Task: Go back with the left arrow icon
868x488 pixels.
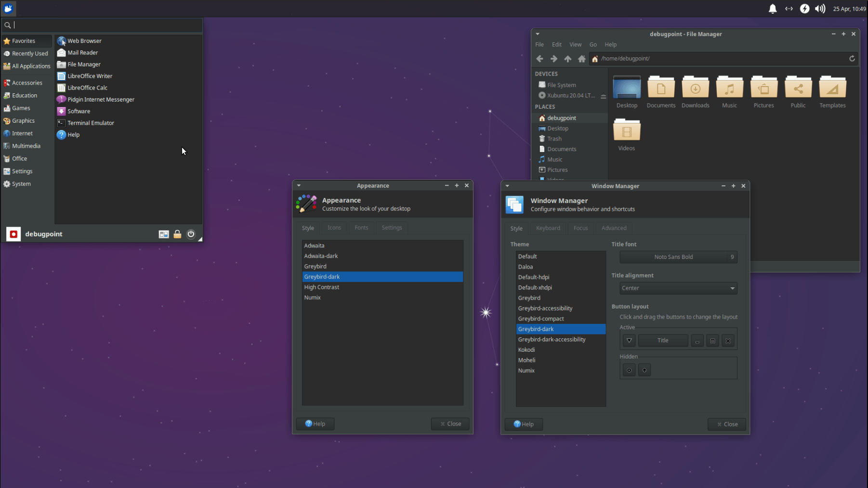Action: click(x=539, y=59)
